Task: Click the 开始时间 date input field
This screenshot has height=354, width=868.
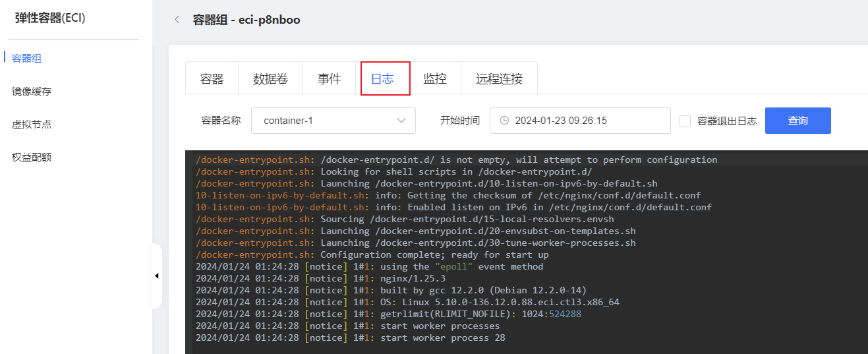Action: 580,121
